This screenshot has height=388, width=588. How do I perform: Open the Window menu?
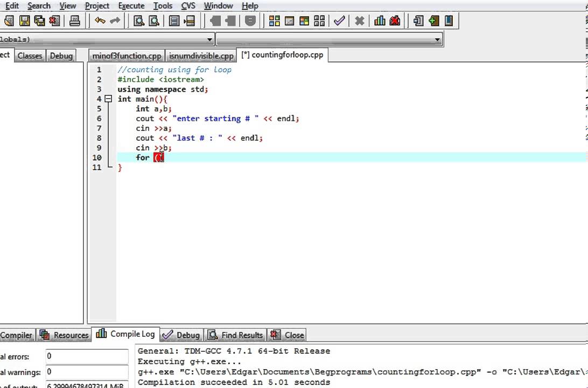pos(218,5)
